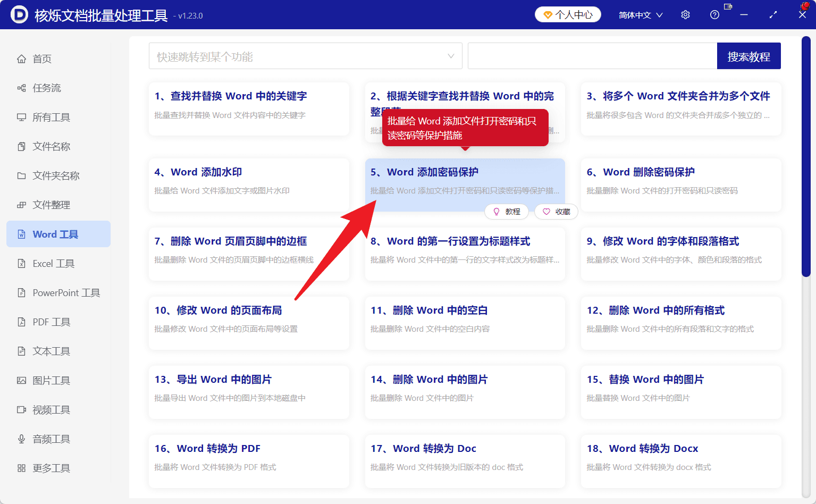Open the settings gear icon
Image resolution: width=816 pixels, height=504 pixels.
tap(685, 15)
